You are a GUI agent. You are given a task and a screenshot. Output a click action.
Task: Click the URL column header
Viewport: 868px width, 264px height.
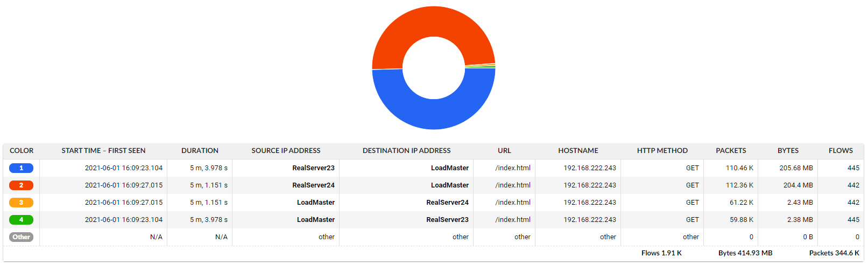click(x=504, y=151)
